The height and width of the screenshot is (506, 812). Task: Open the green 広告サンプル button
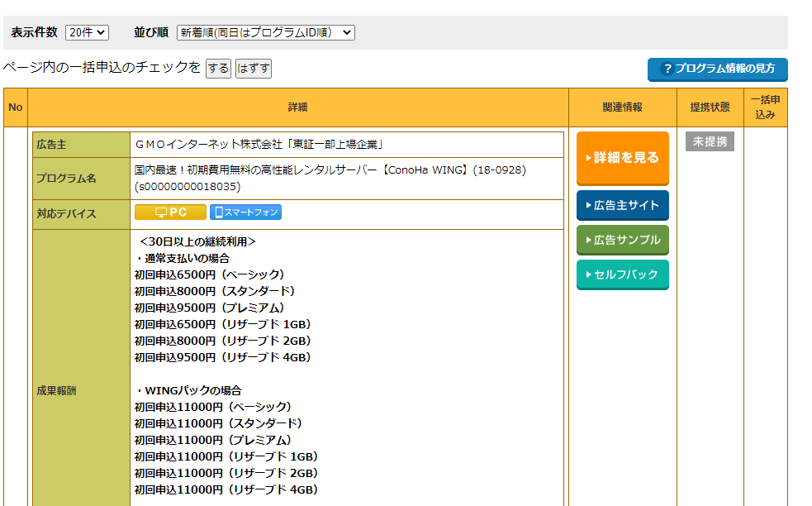pos(622,240)
